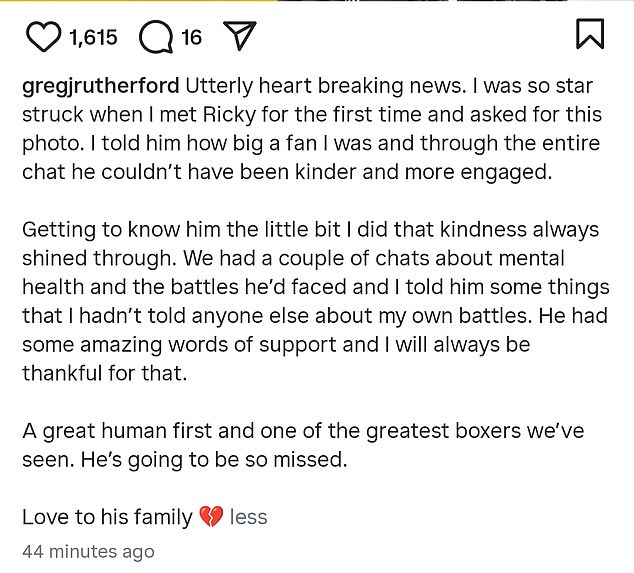This screenshot has height=573, width=634.
Task: Click the 44 minutes ago timestamp
Action: [88, 552]
